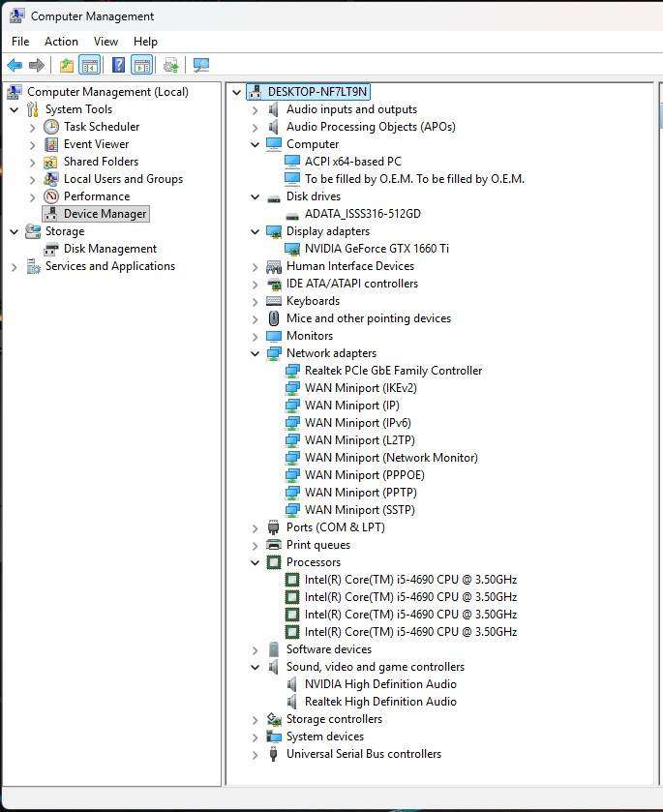This screenshot has height=812, width=663.
Task: Expand the Monitors category
Action: point(255,336)
